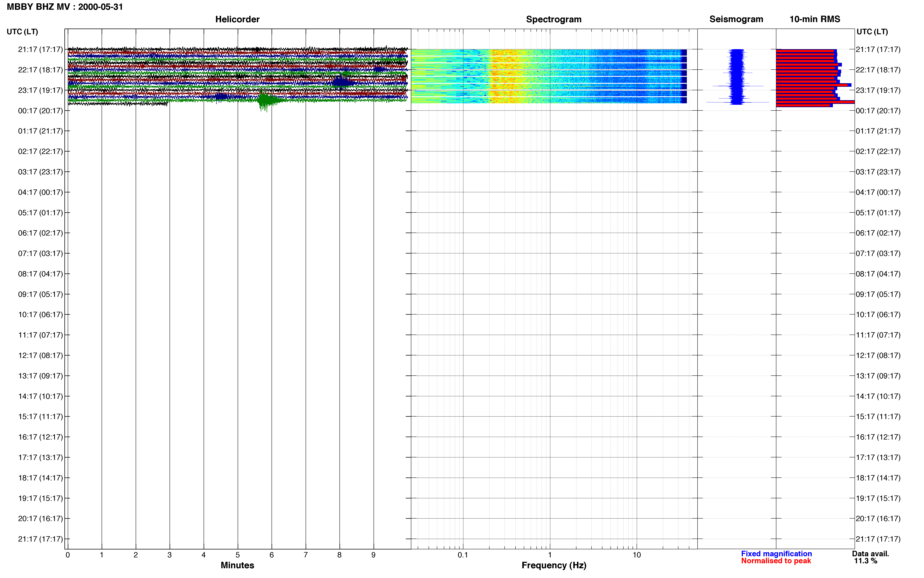
Task: Click RMS-side axis label '14:17 (10:17)'
Action: (878, 396)
